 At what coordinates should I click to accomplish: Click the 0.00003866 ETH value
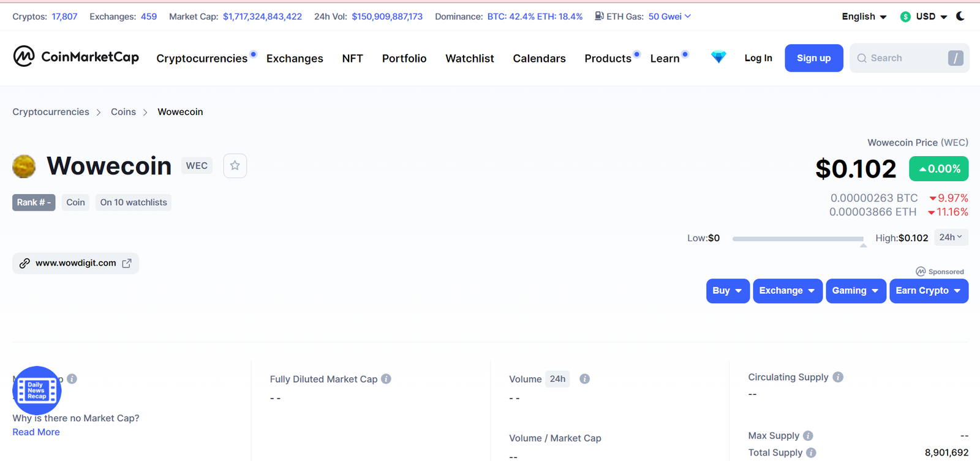coord(873,212)
